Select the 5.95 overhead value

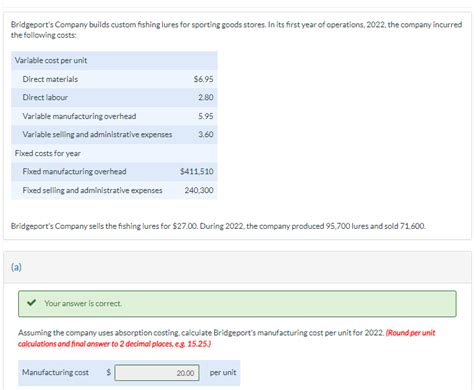point(206,116)
